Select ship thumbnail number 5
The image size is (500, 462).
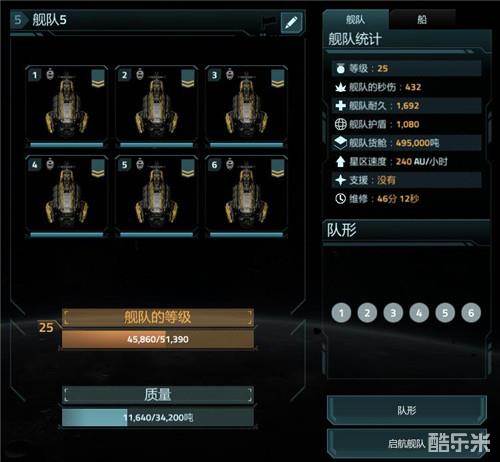pyautogui.click(x=156, y=197)
